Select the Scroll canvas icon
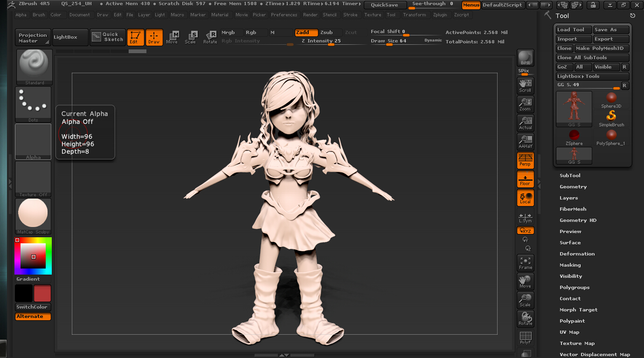The width and height of the screenshot is (644, 358). (526, 85)
